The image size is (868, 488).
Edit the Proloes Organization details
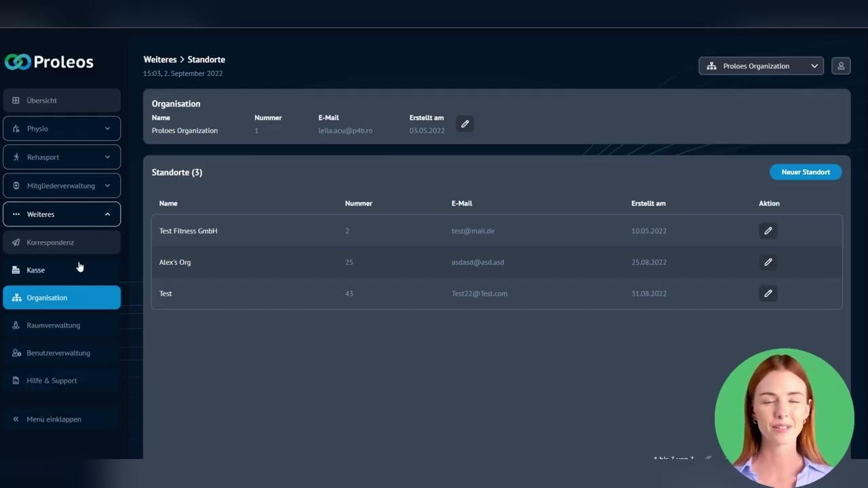(x=465, y=124)
